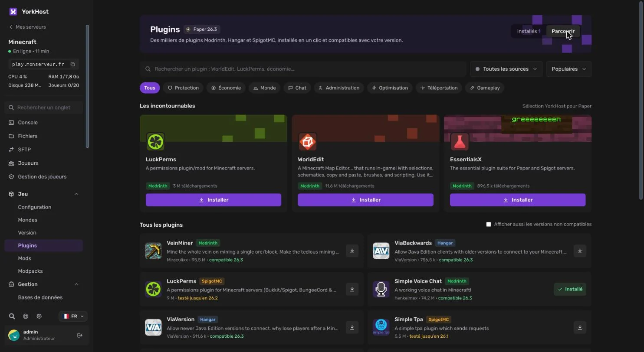Click the EssentialsX flask icon
Viewport: 644px width, 352px height.
pyautogui.click(x=460, y=142)
